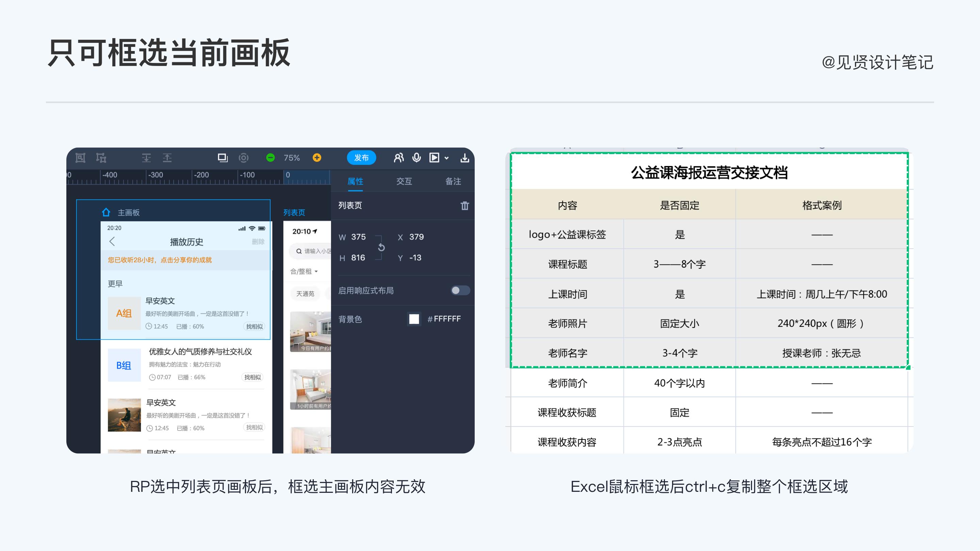Click the 40个字以内 cell
980x551 pixels.
680,383
